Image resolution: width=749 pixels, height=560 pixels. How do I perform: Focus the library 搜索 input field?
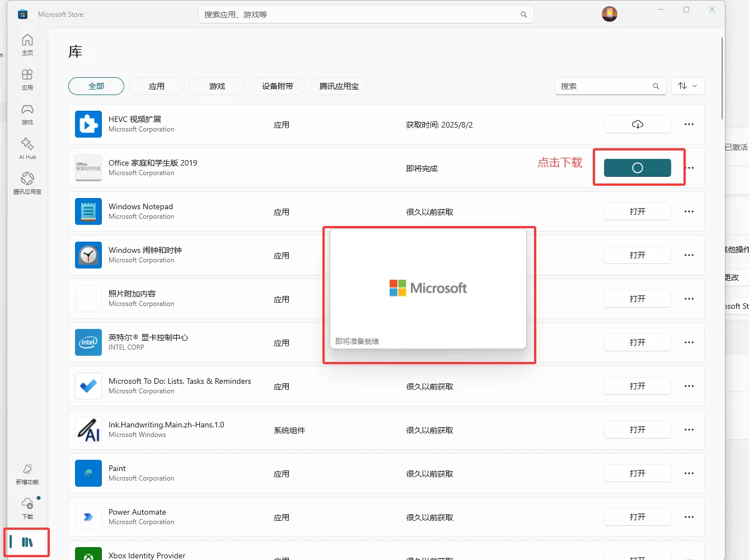(x=611, y=86)
